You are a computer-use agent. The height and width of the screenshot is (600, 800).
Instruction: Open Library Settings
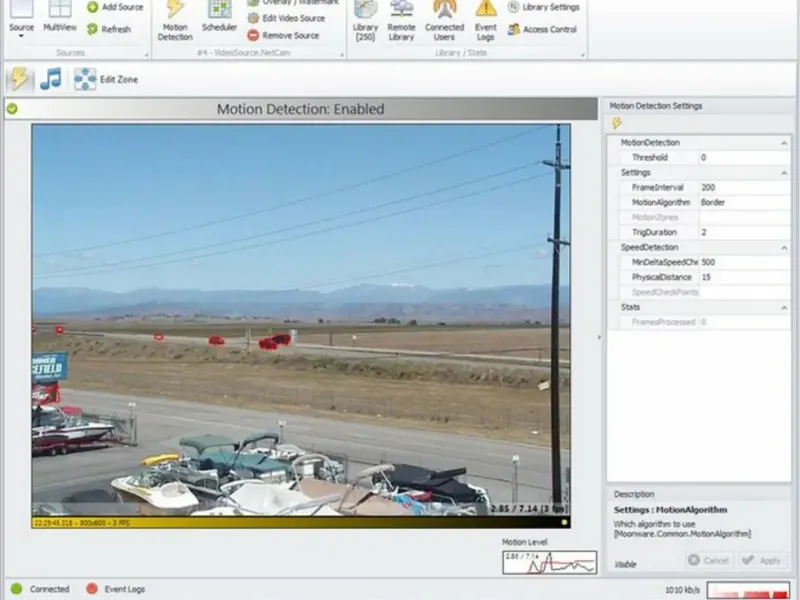point(544,7)
